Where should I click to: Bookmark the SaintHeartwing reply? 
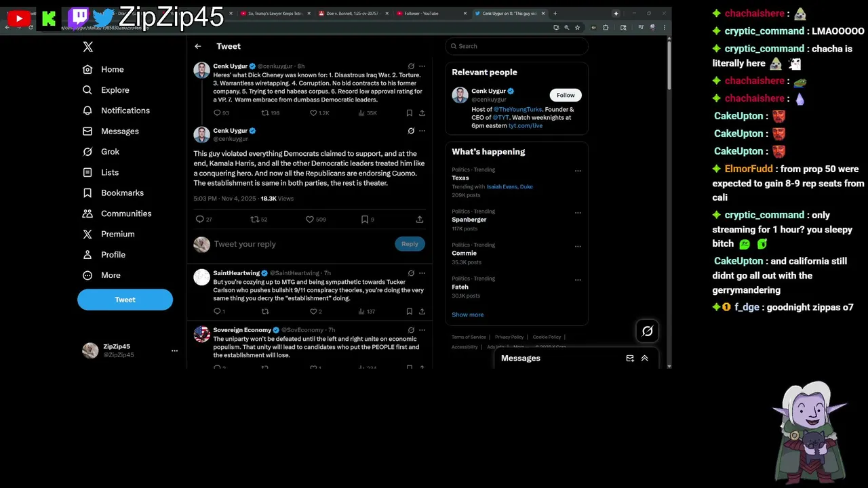409,312
